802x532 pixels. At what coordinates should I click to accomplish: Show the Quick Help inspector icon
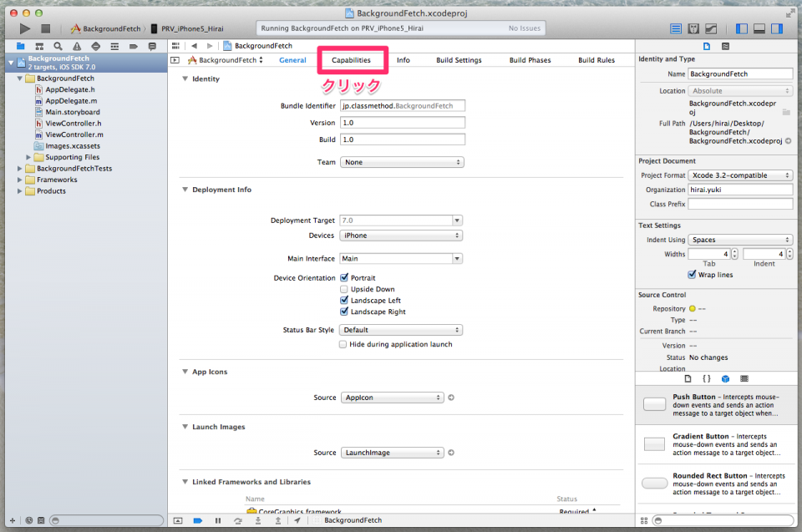(725, 46)
